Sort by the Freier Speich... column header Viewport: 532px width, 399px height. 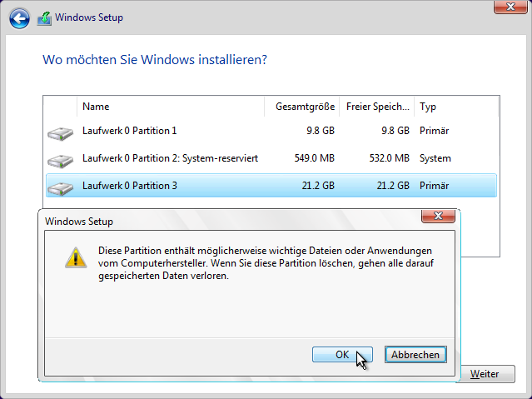pos(376,107)
